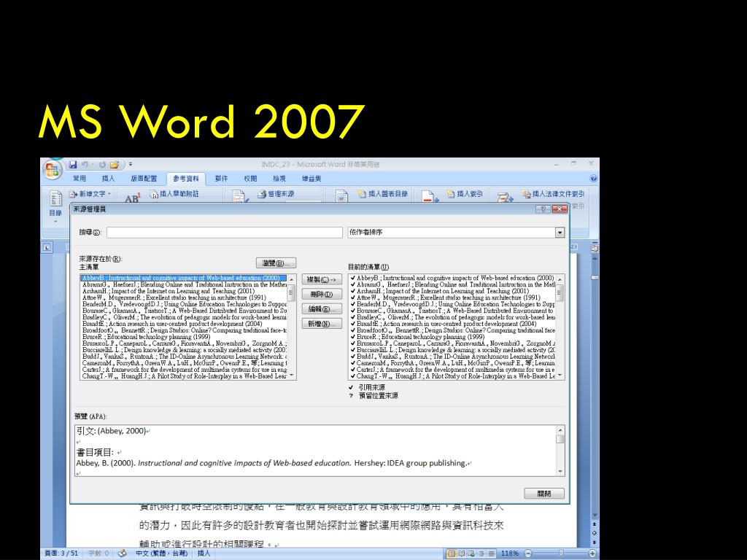Click the proofing check icon in status bar

(122, 553)
